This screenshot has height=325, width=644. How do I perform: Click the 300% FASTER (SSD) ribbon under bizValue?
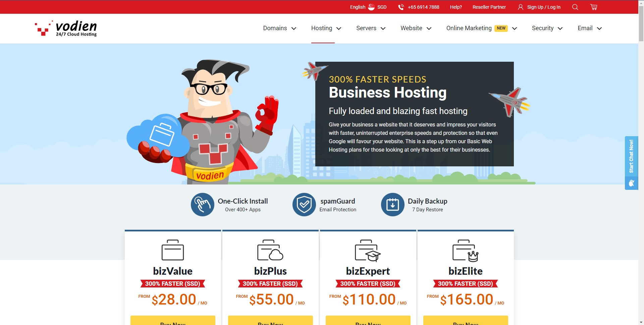[x=173, y=284]
